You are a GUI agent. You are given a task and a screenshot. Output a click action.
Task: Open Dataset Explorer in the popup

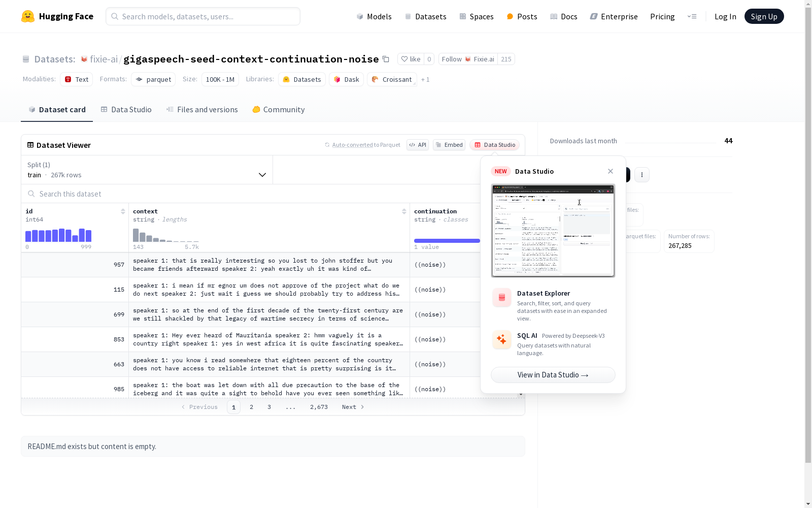coord(553,305)
